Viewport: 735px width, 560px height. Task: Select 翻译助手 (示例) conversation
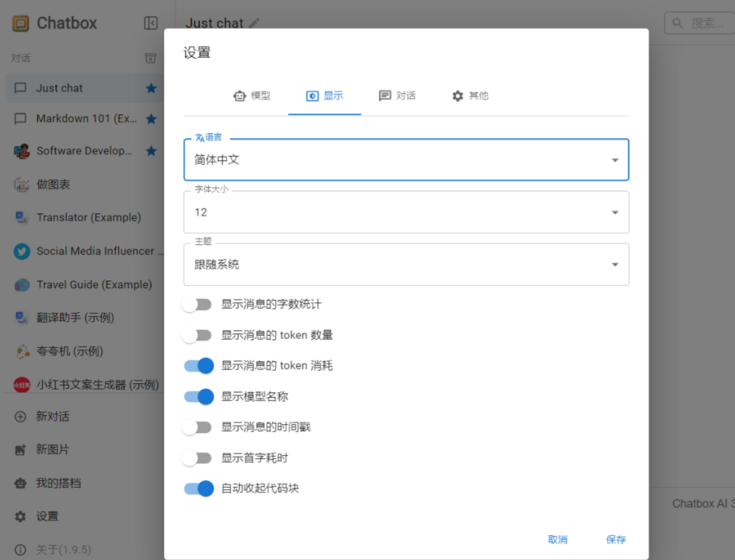pyautogui.click(x=85, y=318)
